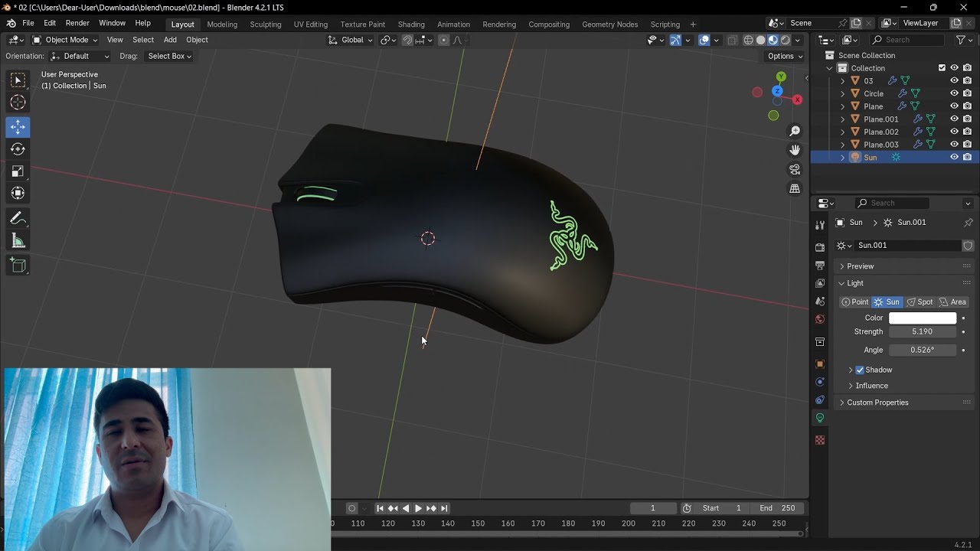Toggle X-ray mode in viewport header
980x551 pixels.
point(732,40)
